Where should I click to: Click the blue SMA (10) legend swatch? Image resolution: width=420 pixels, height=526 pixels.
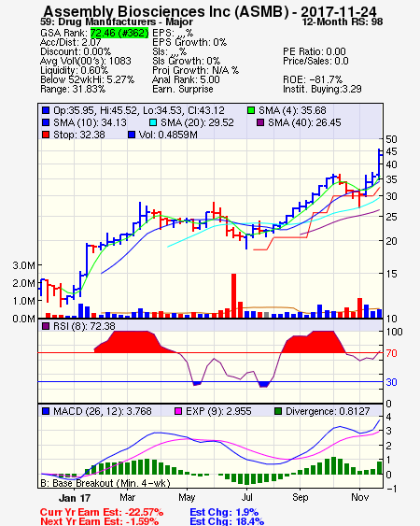(46, 122)
